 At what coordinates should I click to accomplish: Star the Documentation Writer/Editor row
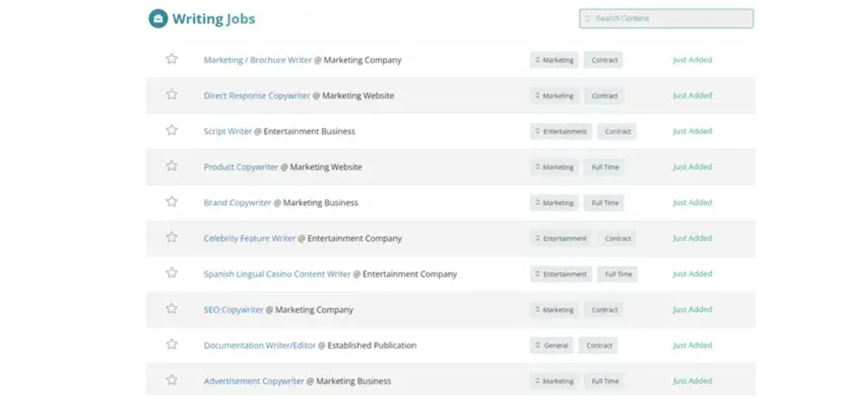[x=171, y=344]
